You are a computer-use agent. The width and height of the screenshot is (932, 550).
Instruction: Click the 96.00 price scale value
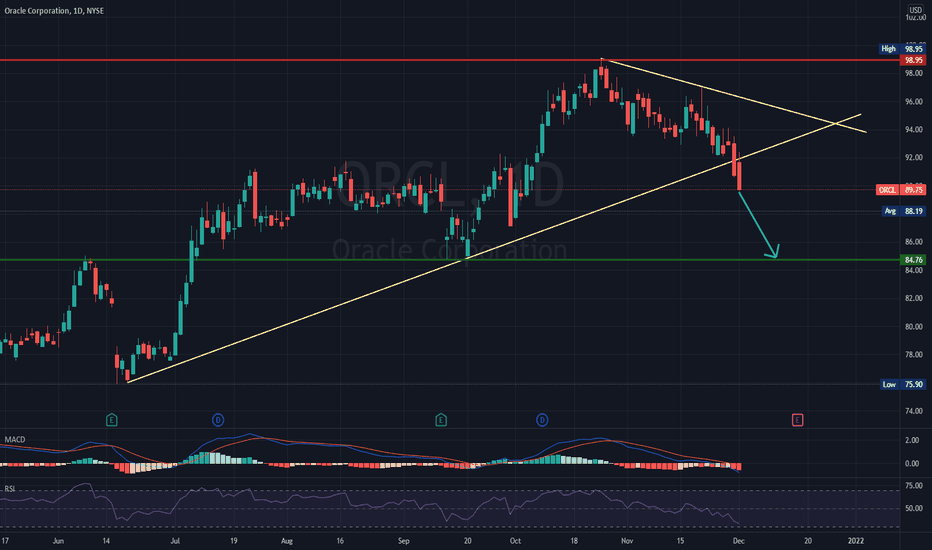click(913, 102)
